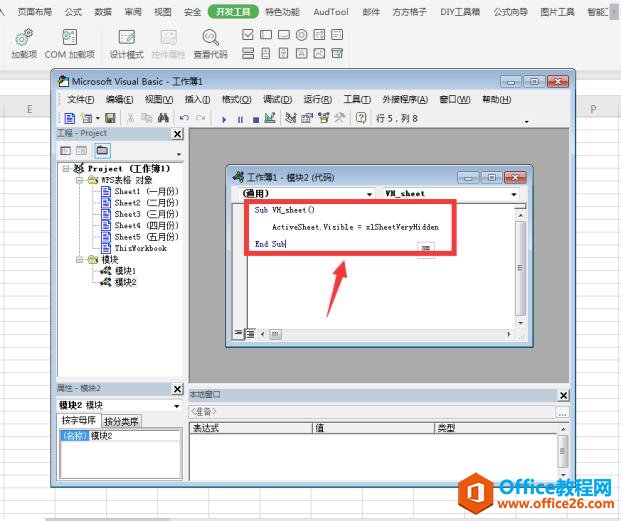Open 编辑(E) menu in Visual Basic

120,99
